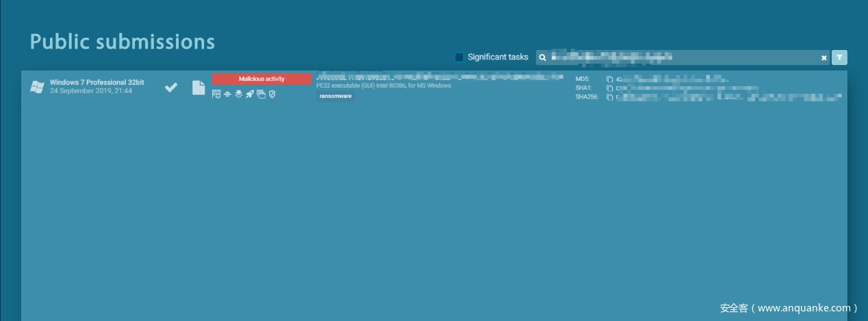
Task: Open the blurred file name link
Action: pyautogui.click(x=439, y=77)
